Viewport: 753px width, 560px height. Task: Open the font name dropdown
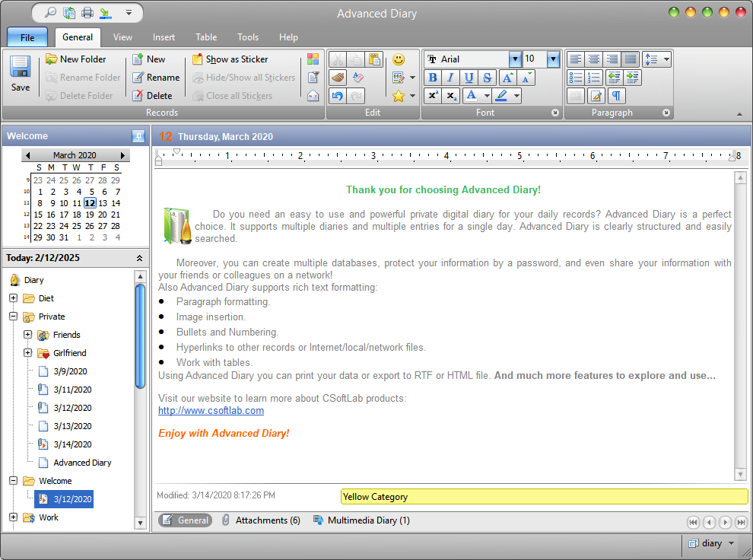[x=515, y=59]
